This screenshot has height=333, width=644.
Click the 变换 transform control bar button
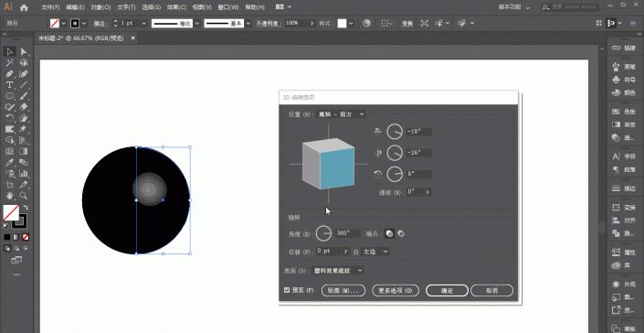pos(407,24)
